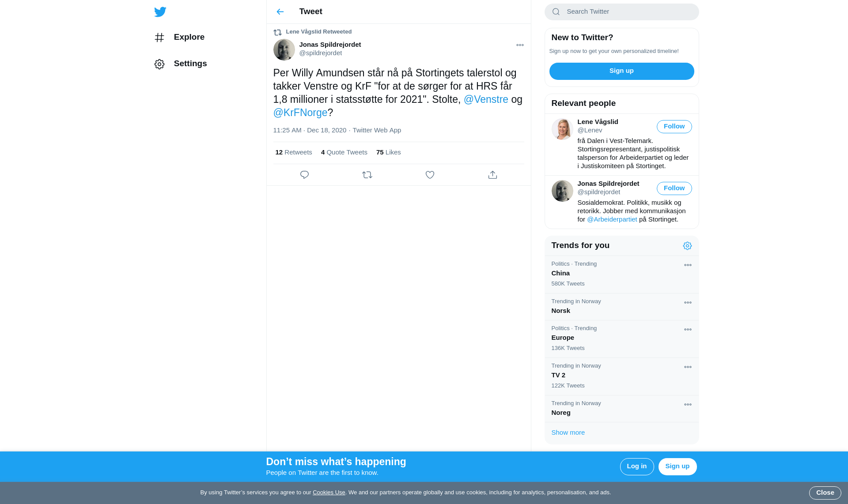848x504 pixels.
Task: Open the @Arbeiderpartiet mention in bio
Action: coord(612,219)
